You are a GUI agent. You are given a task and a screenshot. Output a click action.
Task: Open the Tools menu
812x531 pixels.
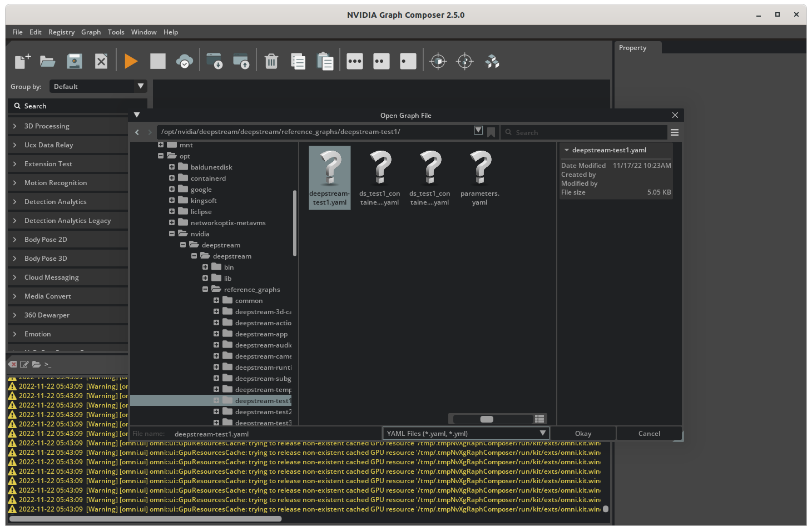tap(116, 32)
